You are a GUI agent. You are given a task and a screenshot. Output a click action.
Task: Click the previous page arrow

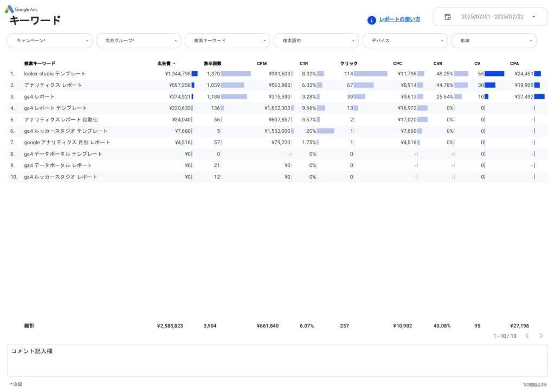coord(527,336)
